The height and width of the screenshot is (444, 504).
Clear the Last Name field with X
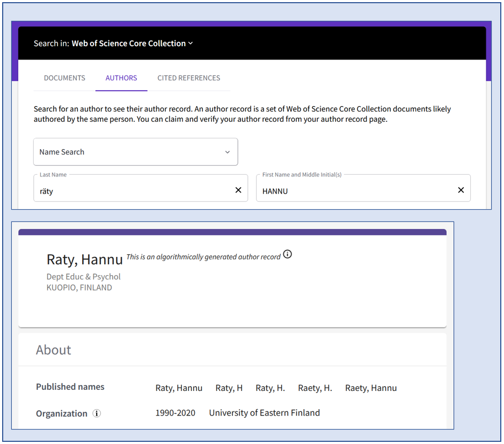click(238, 190)
